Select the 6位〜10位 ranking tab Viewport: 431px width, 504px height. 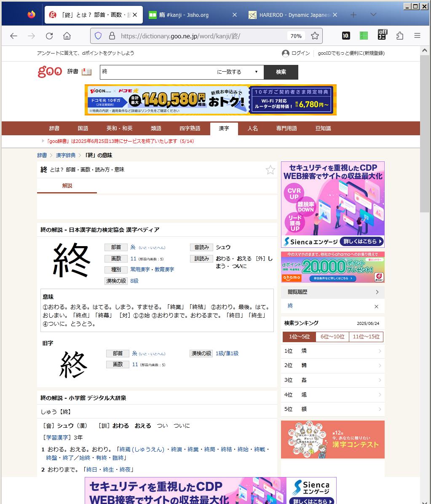(x=332, y=337)
